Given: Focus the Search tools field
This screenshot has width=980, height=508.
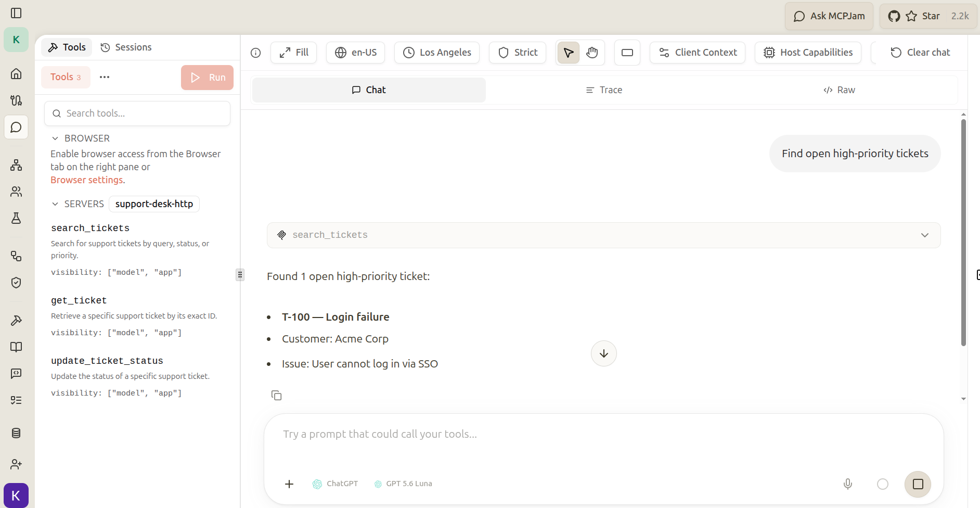Looking at the screenshot, I should (x=137, y=113).
